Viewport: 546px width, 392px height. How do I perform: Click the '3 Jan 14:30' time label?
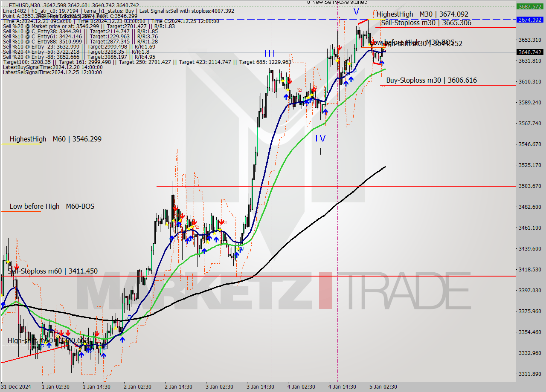click(260, 387)
